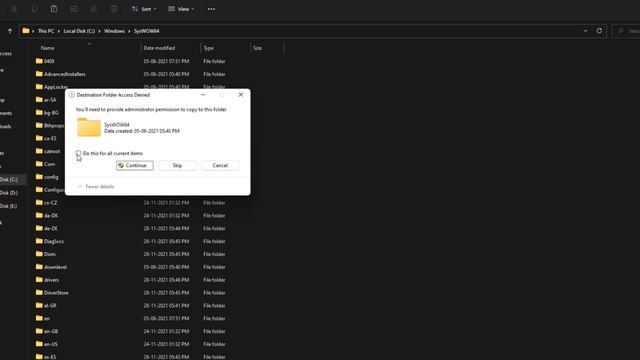Select the config folder name

[x=51, y=177]
